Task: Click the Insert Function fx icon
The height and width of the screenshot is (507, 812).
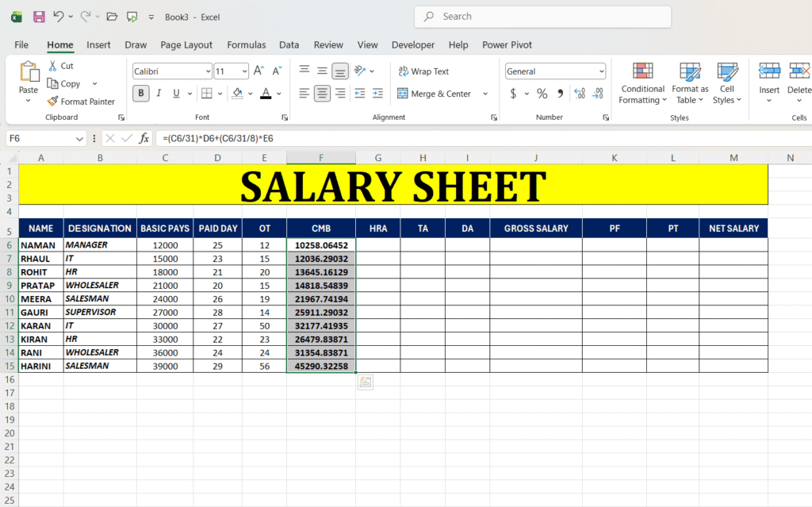Action: click(144, 138)
